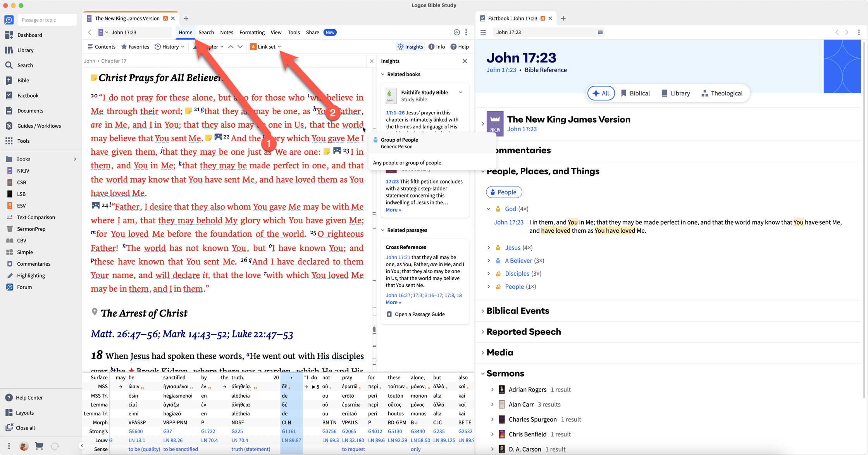Toggle the Insights panel button
Screen dimensions: 868x455
click(410, 47)
